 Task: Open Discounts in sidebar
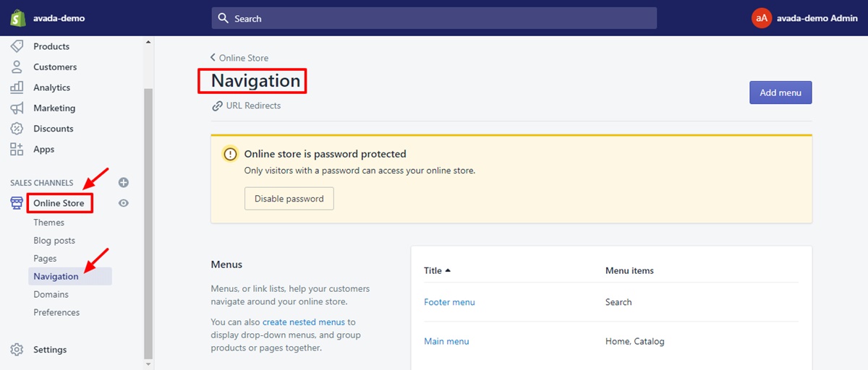(x=54, y=129)
